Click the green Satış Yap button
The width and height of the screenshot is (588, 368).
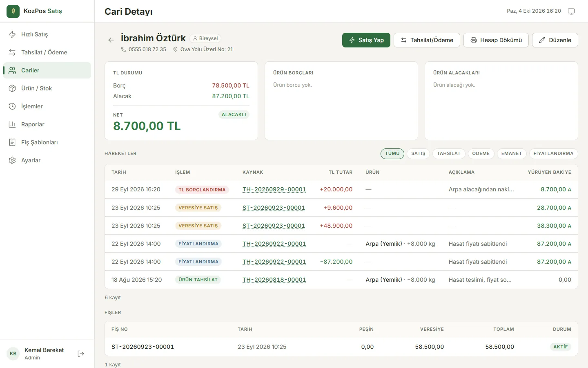tap(366, 40)
